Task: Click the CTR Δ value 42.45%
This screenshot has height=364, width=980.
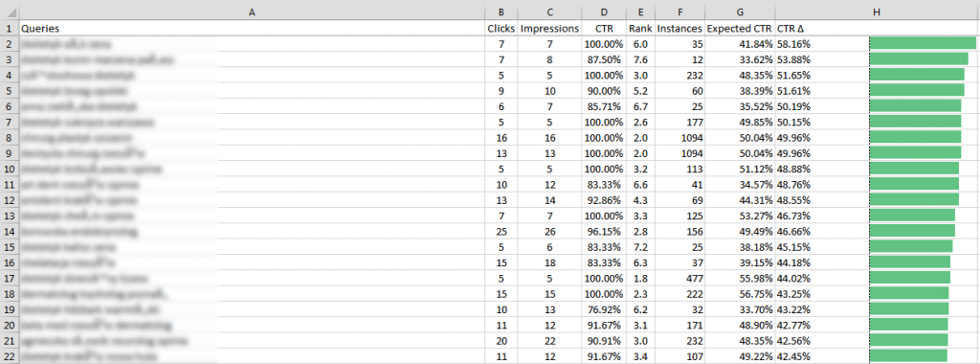Action: click(793, 356)
